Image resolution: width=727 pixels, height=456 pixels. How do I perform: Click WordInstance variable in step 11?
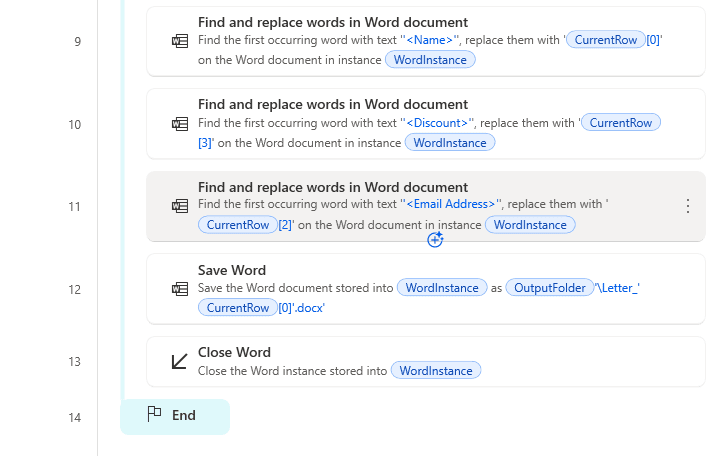click(530, 225)
